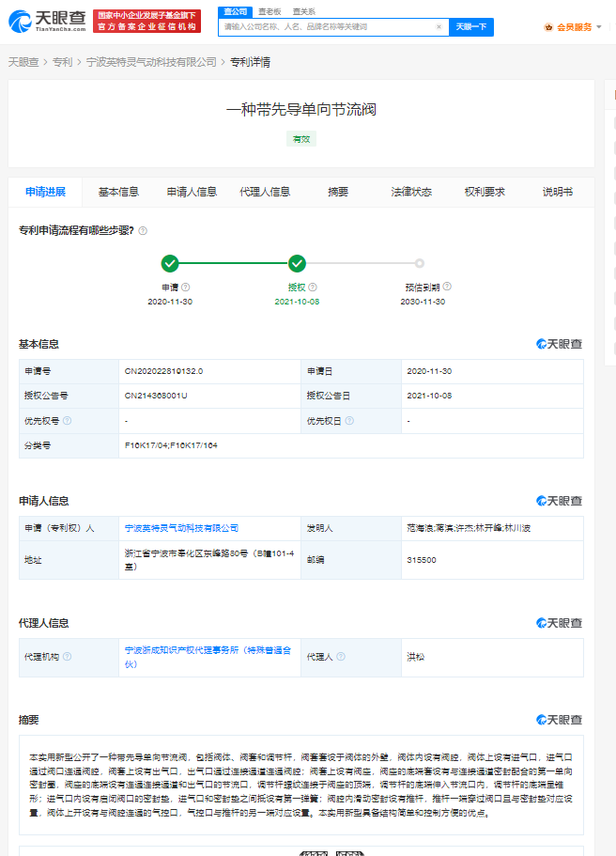Click the 天眼一下 search button
This screenshot has width=616, height=856.
(470, 27)
